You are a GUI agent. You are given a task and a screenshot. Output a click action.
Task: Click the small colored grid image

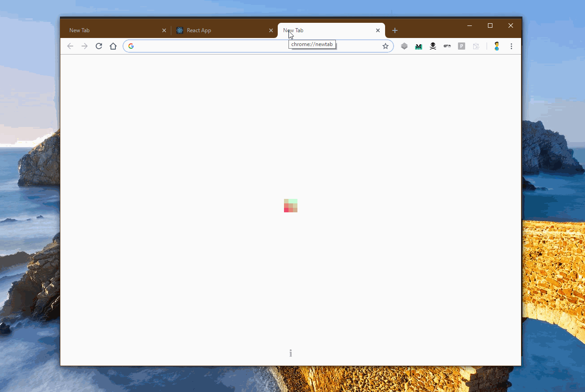click(290, 205)
